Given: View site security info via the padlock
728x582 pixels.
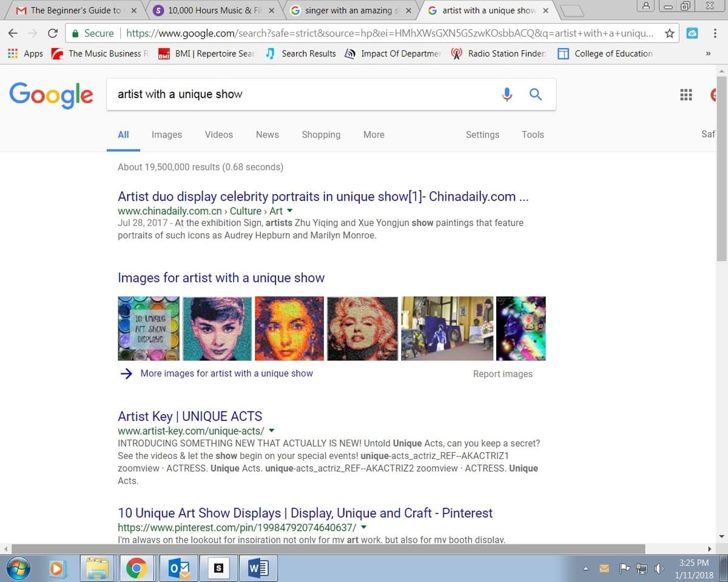Looking at the screenshot, I should 74,33.
